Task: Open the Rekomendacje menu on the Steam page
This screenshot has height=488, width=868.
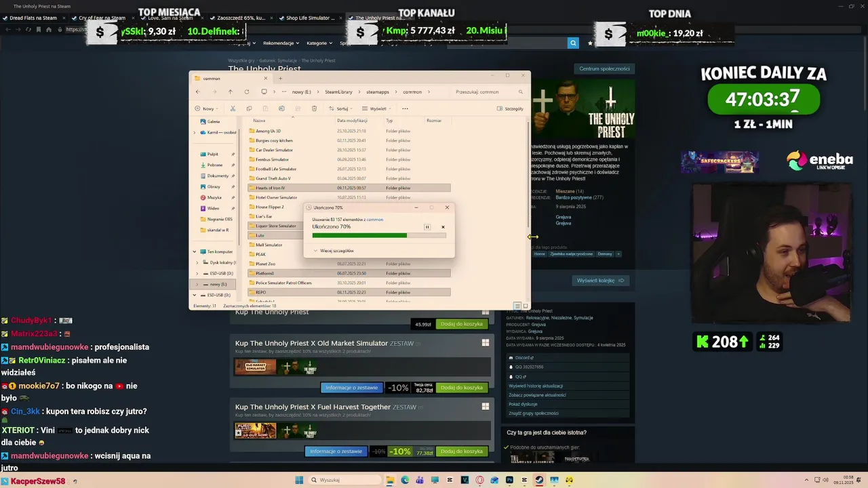Action: [281, 43]
